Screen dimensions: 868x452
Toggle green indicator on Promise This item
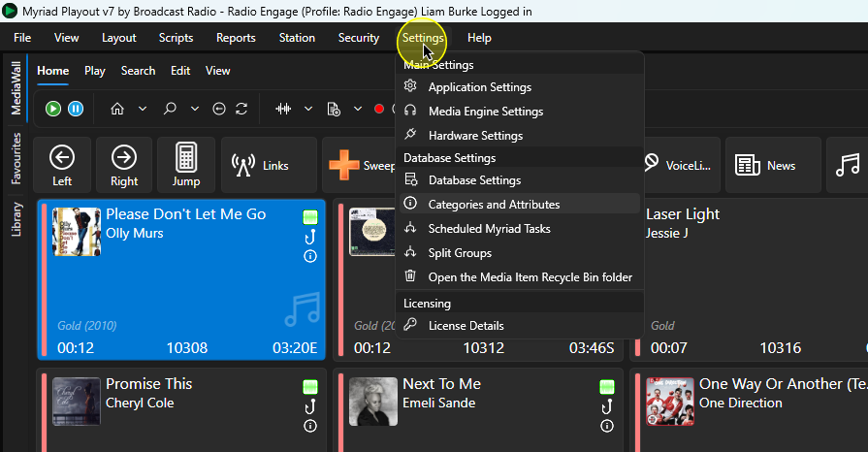pyautogui.click(x=310, y=386)
